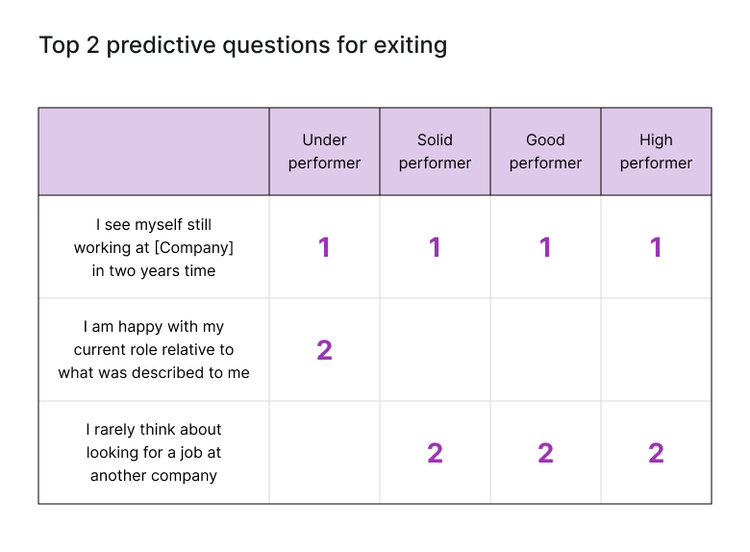
Task: Select rank 2 under Good performer
Action: (x=545, y=453)
